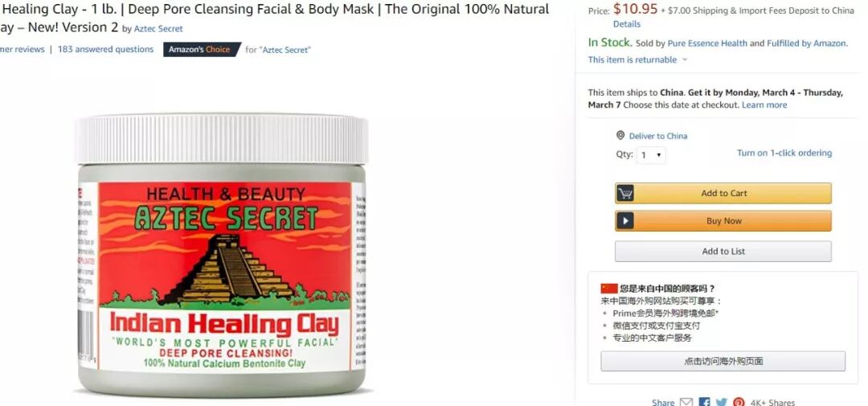868x406 pixels.
Task: Share the product via the Twitter bird icon
Action: pyautogui.click(x=721, y=403)
